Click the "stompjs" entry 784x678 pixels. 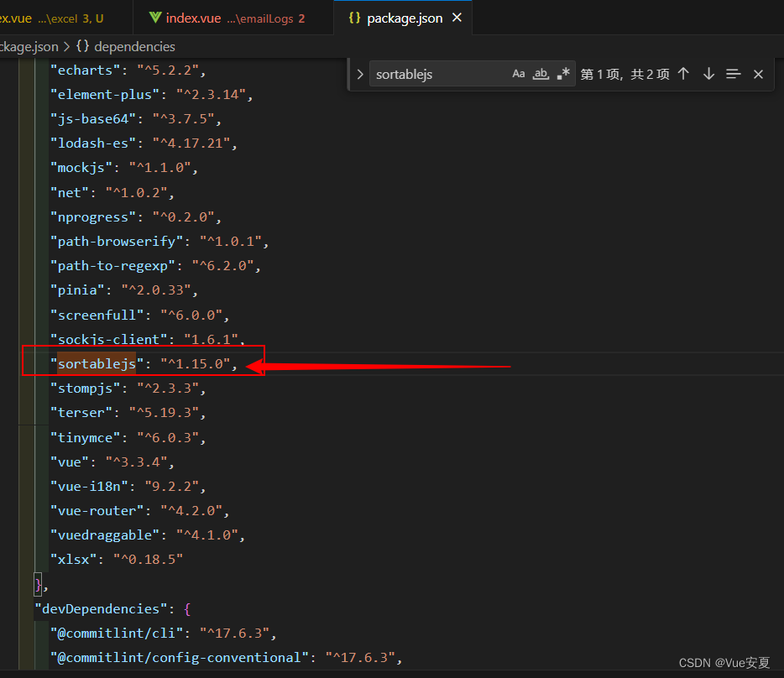(x=128, y=388)
